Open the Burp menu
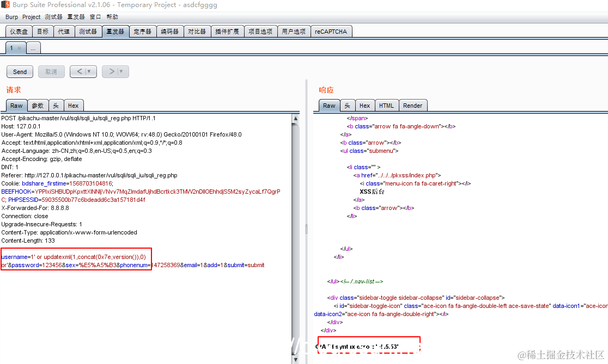This screenshot has width=608, height=364. tap(11, 17)
